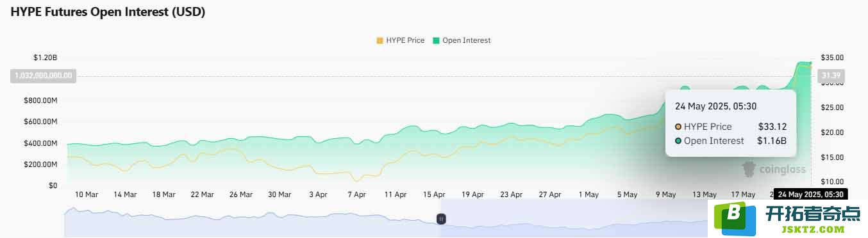868x238 pixels.
Task: Click the yellow HYPE Price legend swatch
Action: tap(380, 40)
